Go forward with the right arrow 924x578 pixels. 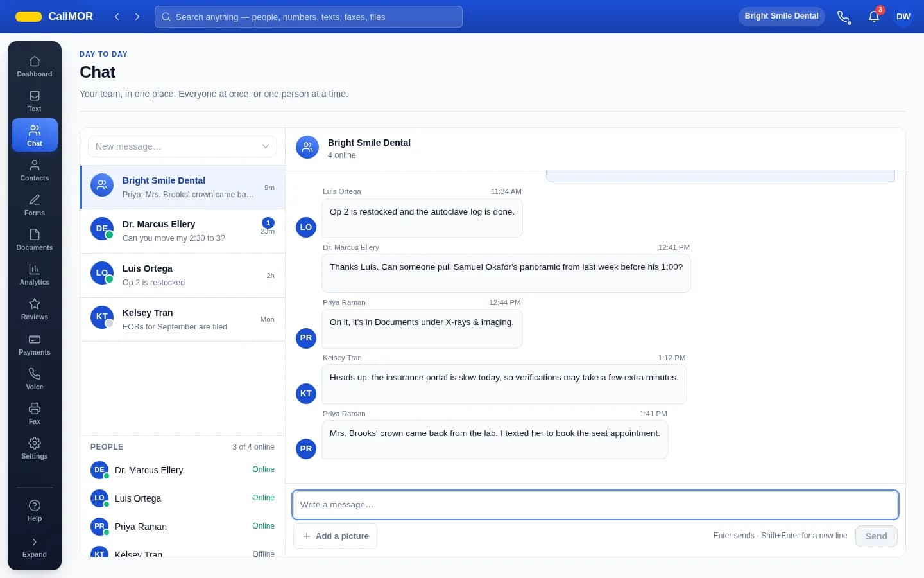pos(137,17)
